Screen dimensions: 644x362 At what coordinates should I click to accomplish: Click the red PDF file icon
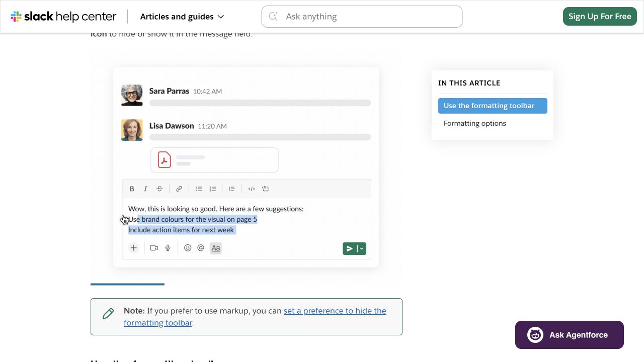165,160
